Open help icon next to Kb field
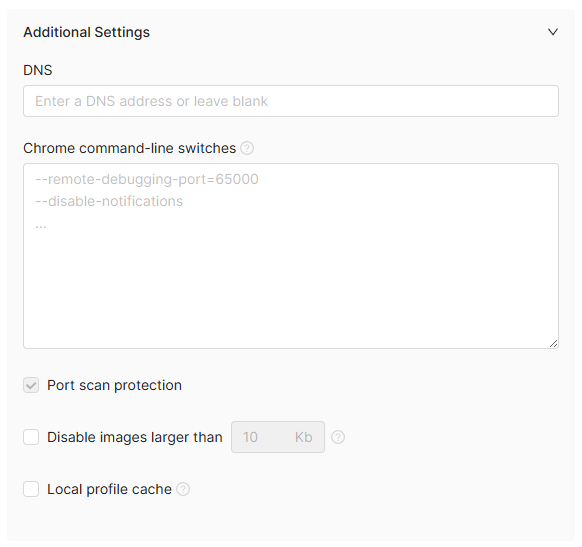 tap(338, 437)
